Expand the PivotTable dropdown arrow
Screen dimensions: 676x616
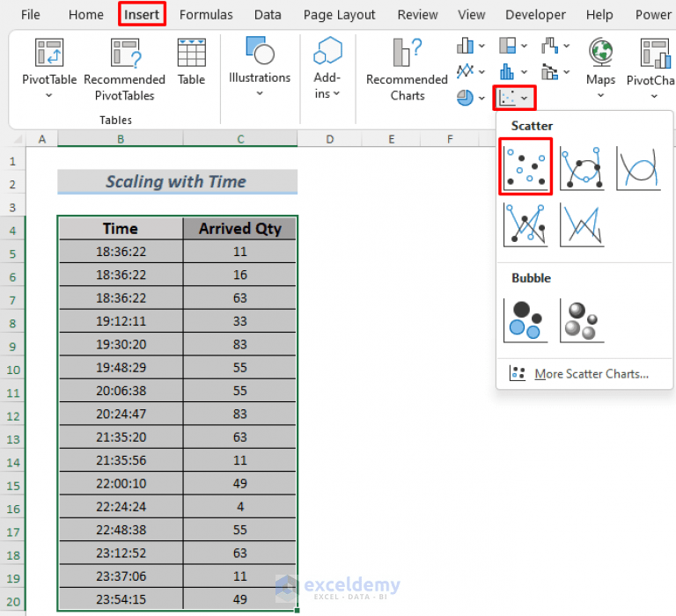[x=49, y=95]
